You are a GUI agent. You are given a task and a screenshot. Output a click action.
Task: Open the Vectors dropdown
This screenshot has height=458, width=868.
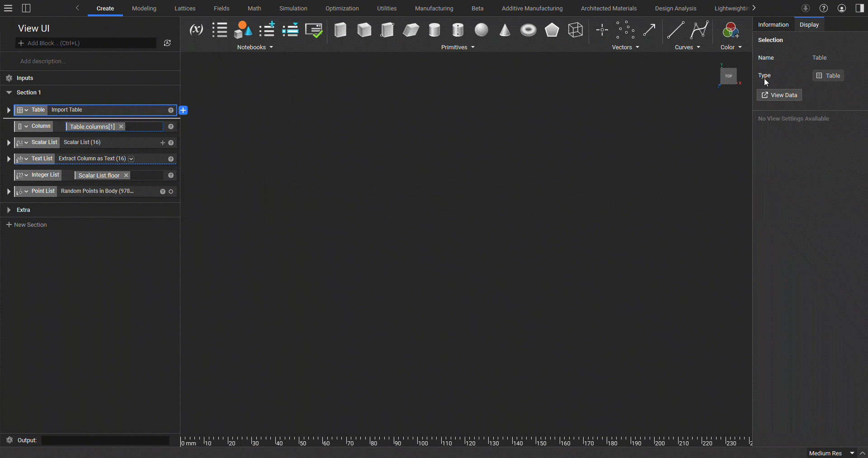(625, 47)
